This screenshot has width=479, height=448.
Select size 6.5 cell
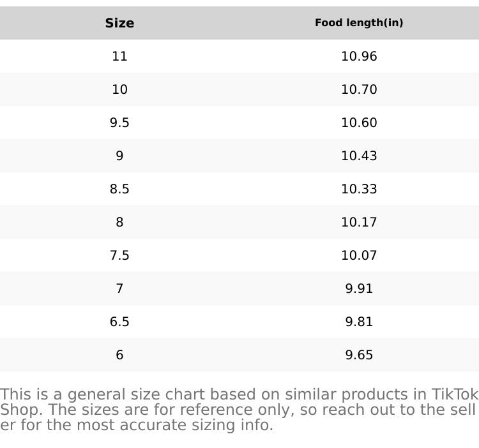coord(119,322)
